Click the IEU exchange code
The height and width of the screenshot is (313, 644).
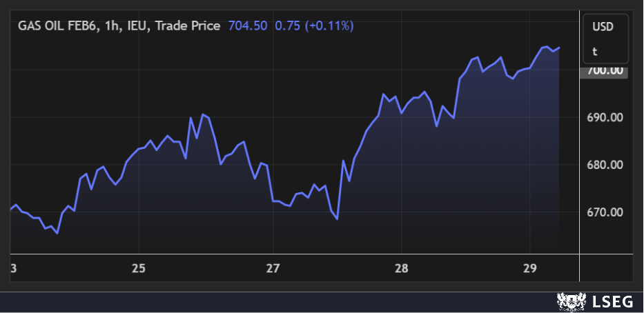139,26
